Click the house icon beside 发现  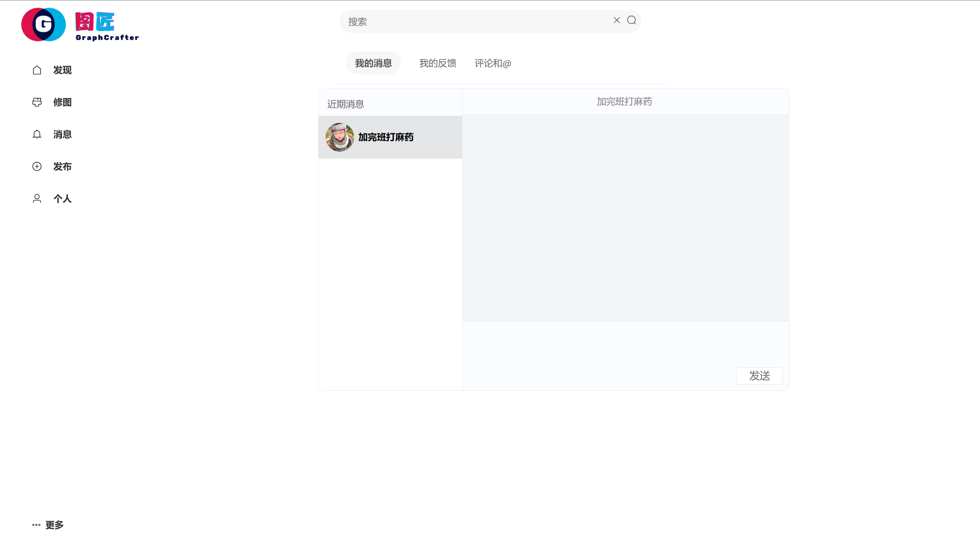coord(37,70)
